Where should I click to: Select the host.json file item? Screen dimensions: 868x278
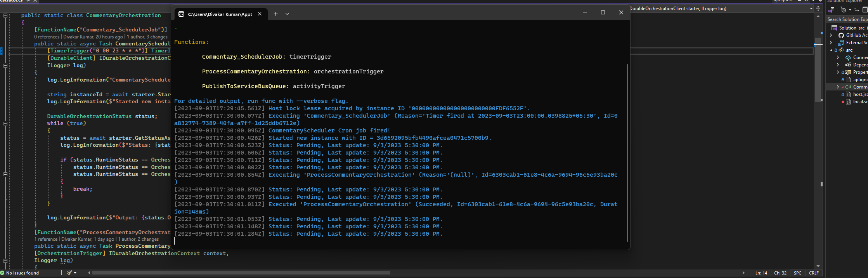click(857, 94)
